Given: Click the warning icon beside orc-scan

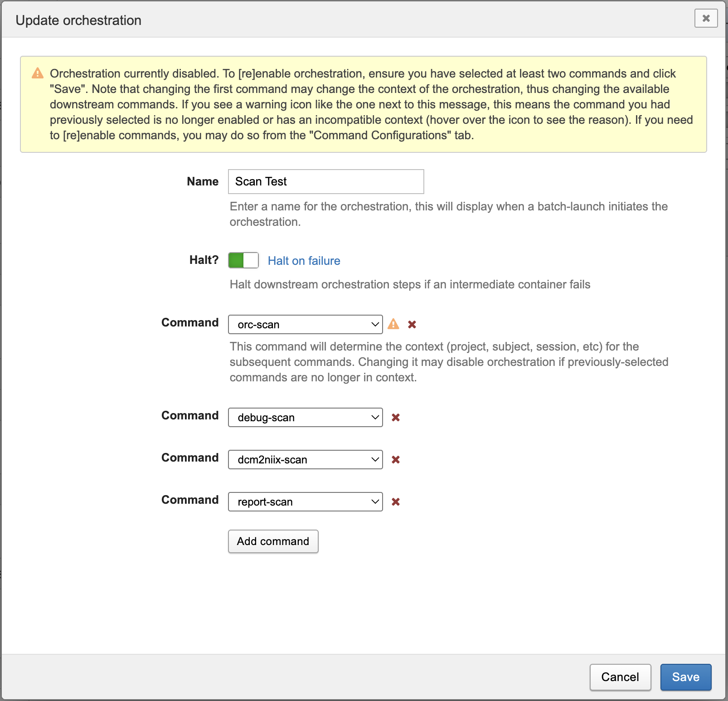Looking at the screenshot, I should pos(393,324).
